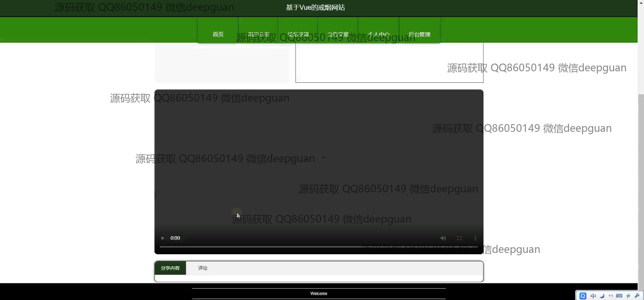The width and height of the screenshot is (644, 300).
Task: Click the page vertical scrollbar
Action: (x=641, y=168)
